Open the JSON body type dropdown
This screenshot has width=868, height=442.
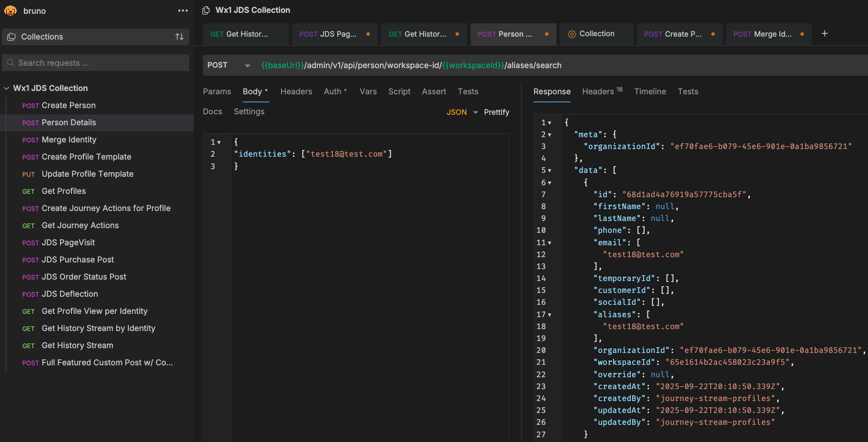(475, 112)
